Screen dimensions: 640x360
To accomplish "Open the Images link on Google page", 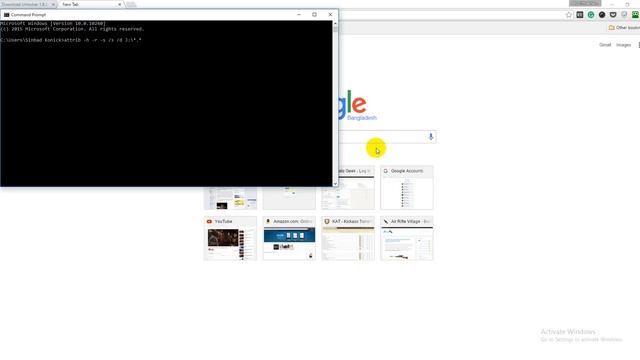I will [x=623, y=45].
